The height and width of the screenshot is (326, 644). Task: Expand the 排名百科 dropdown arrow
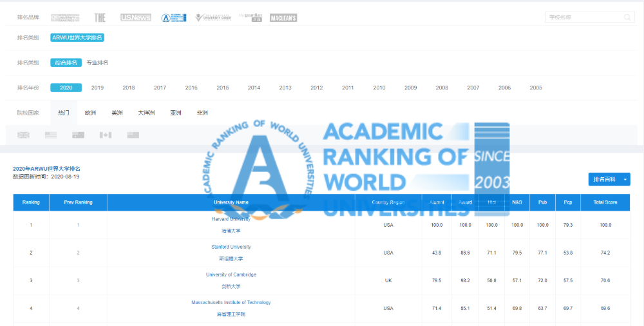[625, 179]
